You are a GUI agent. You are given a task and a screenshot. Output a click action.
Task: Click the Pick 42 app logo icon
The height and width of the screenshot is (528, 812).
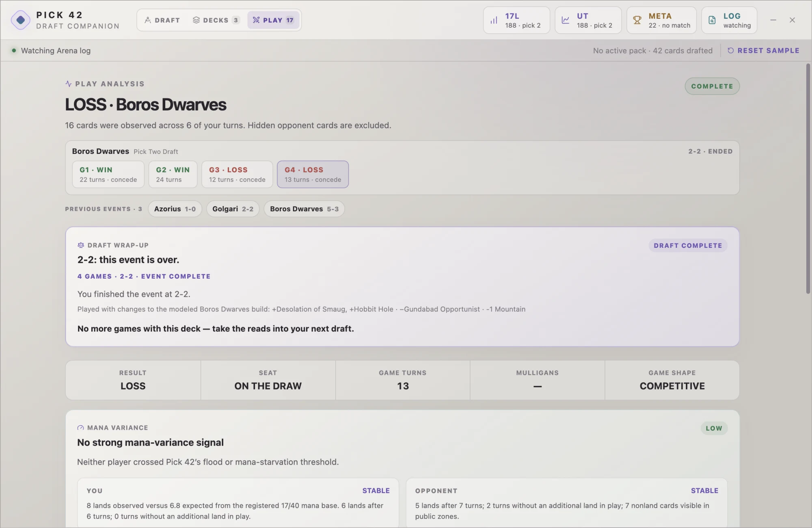tap(20, 20)
